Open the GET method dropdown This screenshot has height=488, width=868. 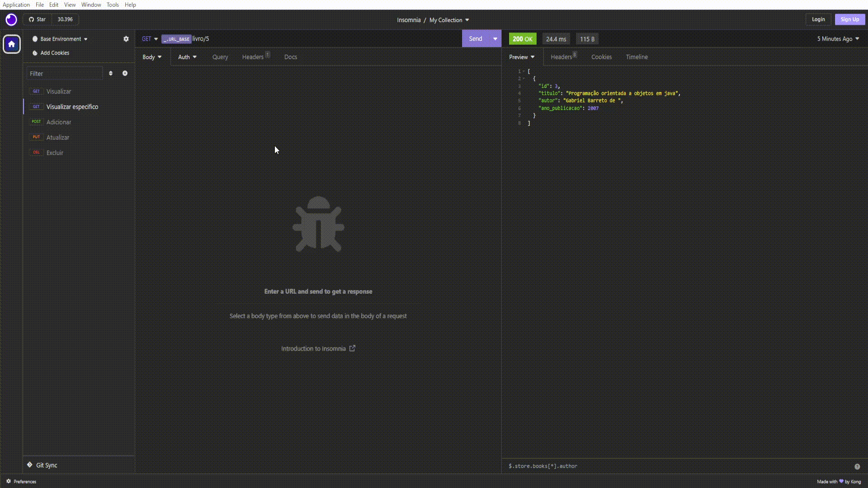tap(150, 39)
